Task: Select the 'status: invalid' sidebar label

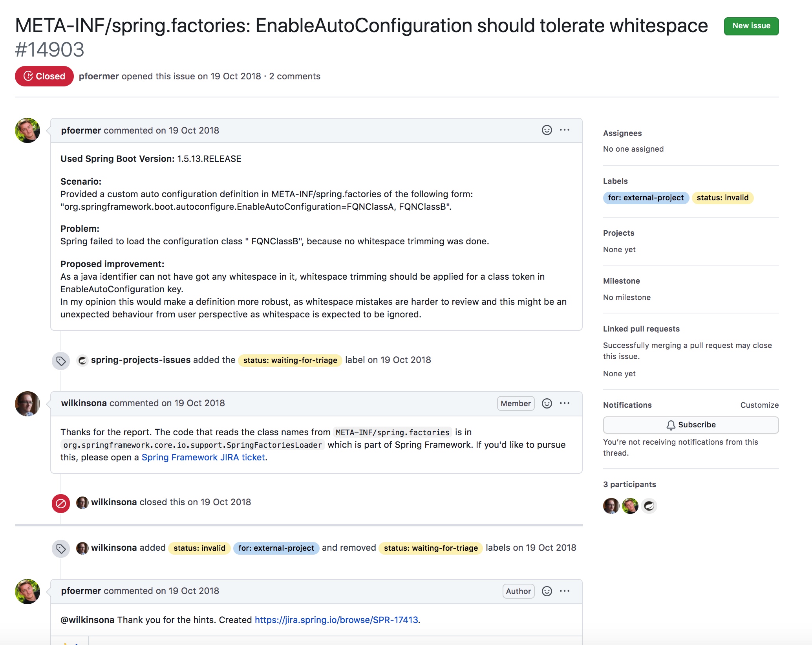Action: tap(722, 198)
